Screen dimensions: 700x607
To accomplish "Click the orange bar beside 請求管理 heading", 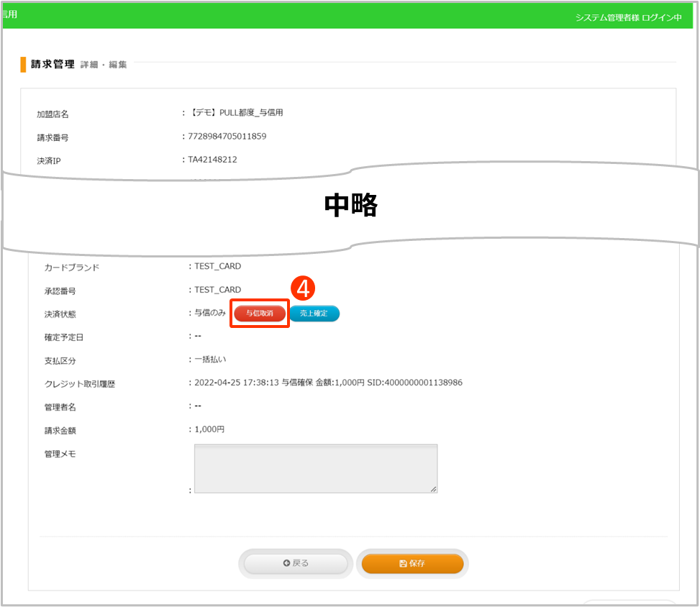I will pos(23,64).
